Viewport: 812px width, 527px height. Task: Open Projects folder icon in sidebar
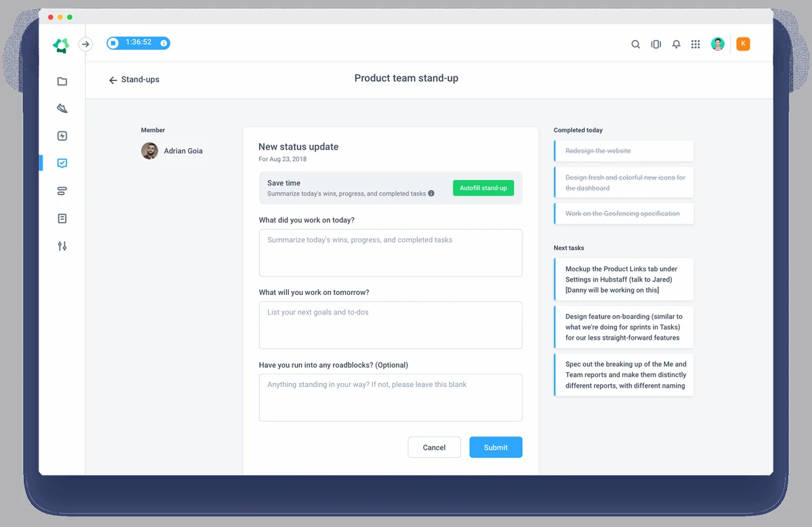pos(62,81)
